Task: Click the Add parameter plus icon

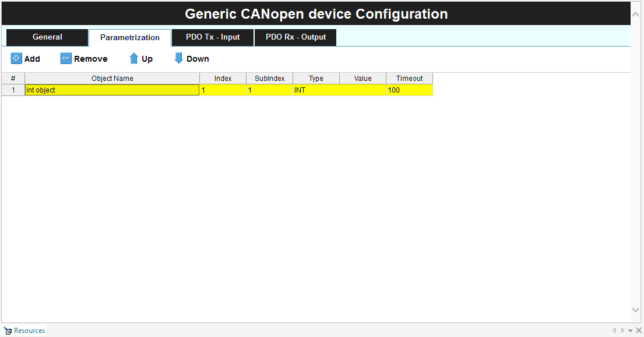Action: [x=16, y=59]
